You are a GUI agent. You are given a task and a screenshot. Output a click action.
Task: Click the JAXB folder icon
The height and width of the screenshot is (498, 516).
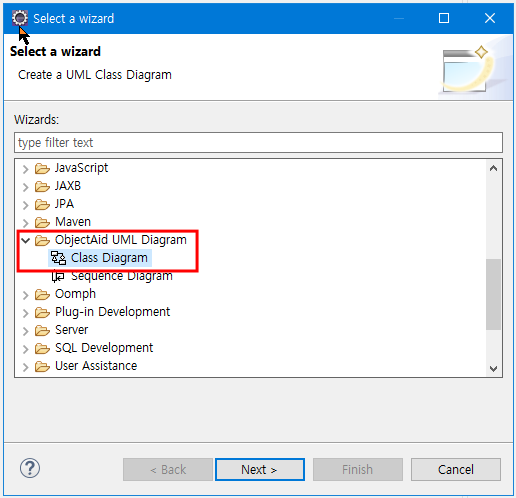pos(42,186)
